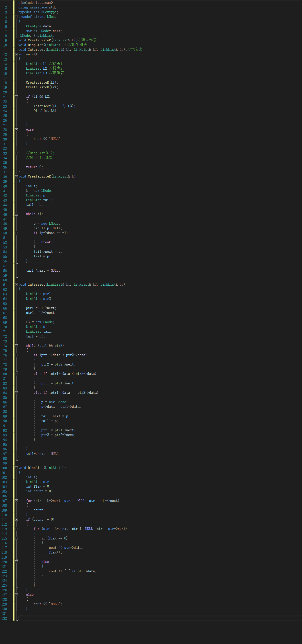Click the closing brace on line 132
The width and height of the screenshot is (302, 644).
pos(19,618)
